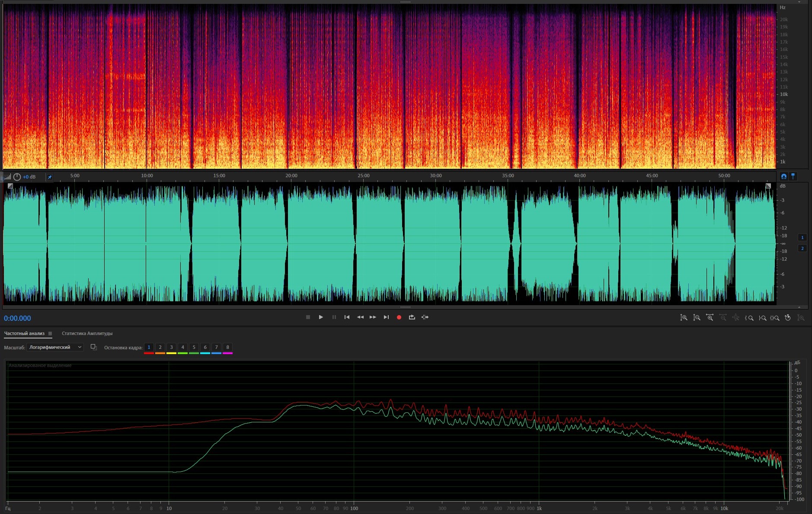Click the HUD volume knob
812x514 pixels.
[17, 177]
